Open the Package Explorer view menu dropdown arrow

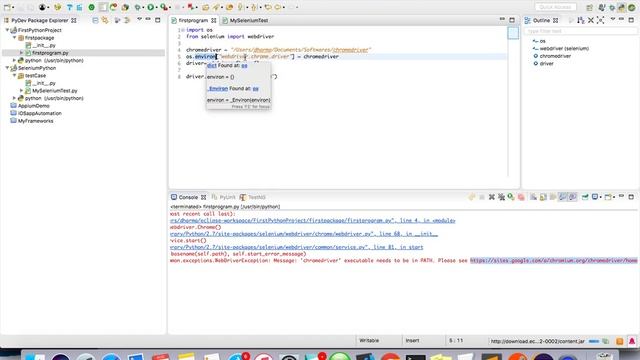pos(139,20)
